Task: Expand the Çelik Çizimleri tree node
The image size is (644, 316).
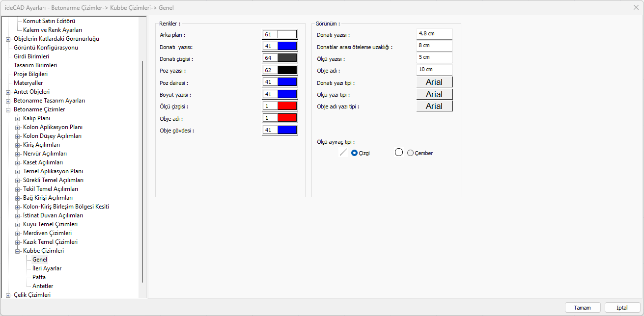Action: click(x=8, y=295)
